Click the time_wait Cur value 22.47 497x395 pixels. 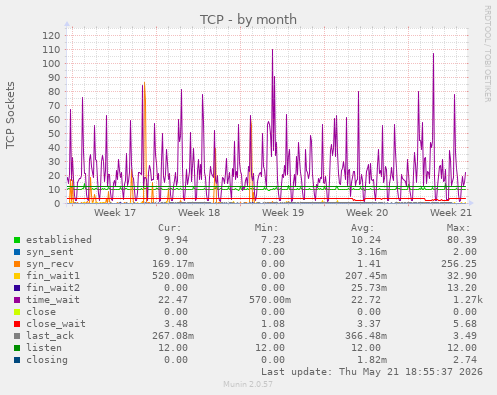(173, 300)
